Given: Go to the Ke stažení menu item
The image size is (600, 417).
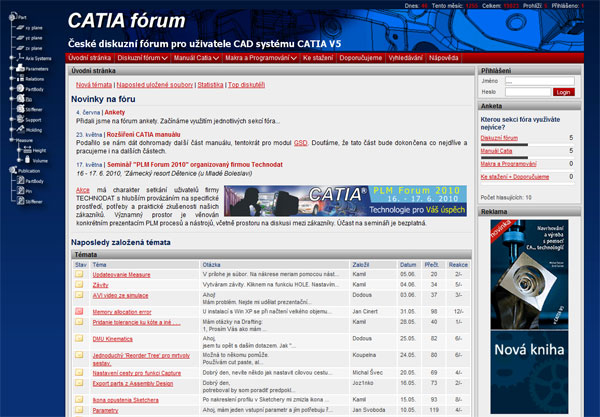Looking at the screenshot, I should [319, 59].
